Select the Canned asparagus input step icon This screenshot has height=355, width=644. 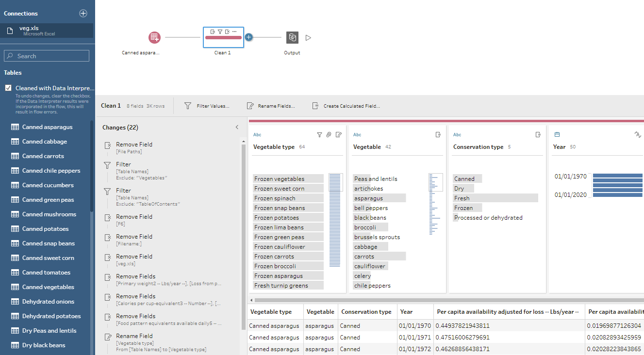[x=154, y=37]
